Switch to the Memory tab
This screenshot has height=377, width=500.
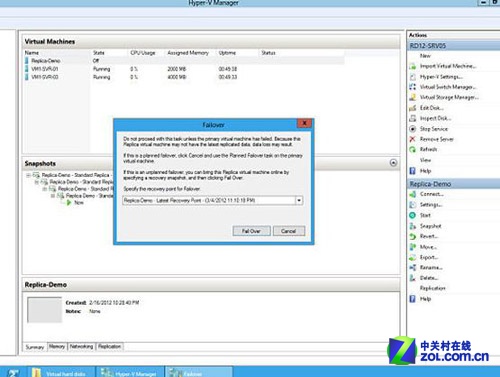pyautogui.click(x=57, y=346)
